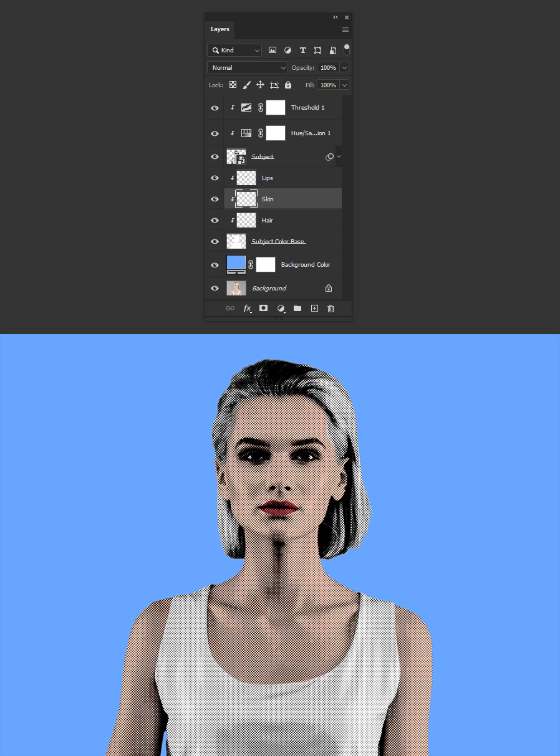This screenshot has width=560, height=756.
Task: Select the Threshold 1 layer name
Action: [308, 108]
